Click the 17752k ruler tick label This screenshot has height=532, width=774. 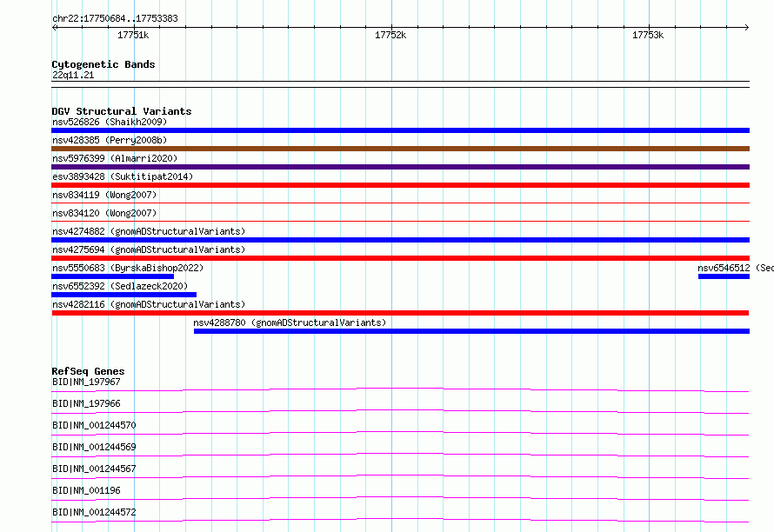tap(390, 35)
